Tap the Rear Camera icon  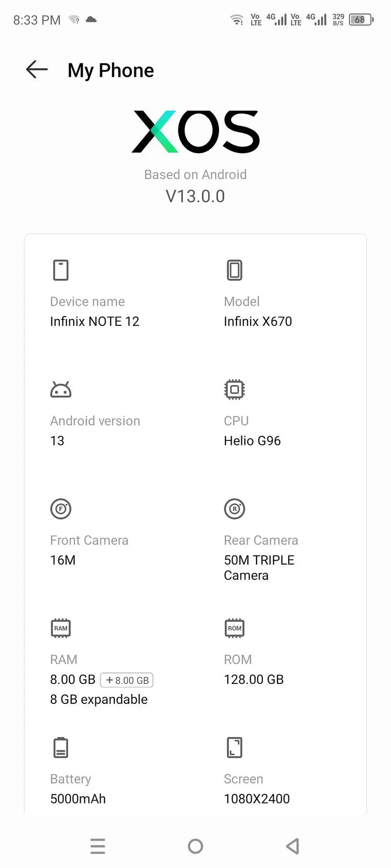coord(235,509)
